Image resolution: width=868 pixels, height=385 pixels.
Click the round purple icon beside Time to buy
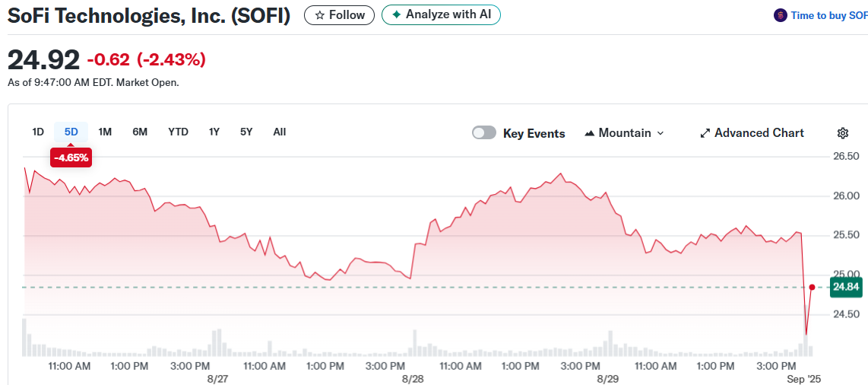[780, 15]
